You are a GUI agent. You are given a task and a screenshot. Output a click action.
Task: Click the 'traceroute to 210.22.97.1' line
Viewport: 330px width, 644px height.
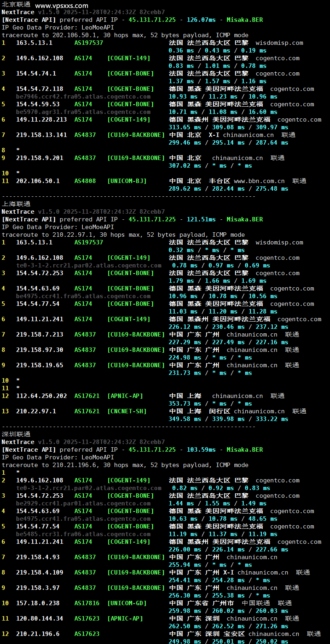click(123, 235)
